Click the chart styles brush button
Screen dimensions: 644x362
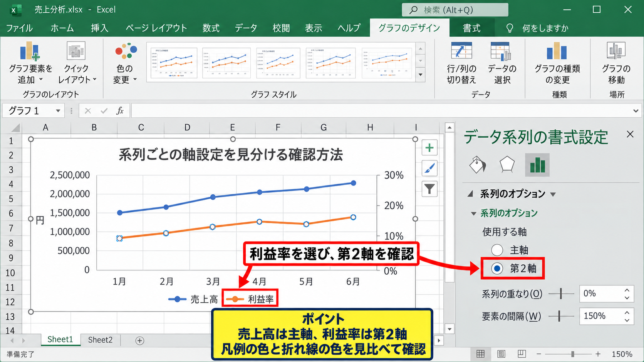click(429, 168)
